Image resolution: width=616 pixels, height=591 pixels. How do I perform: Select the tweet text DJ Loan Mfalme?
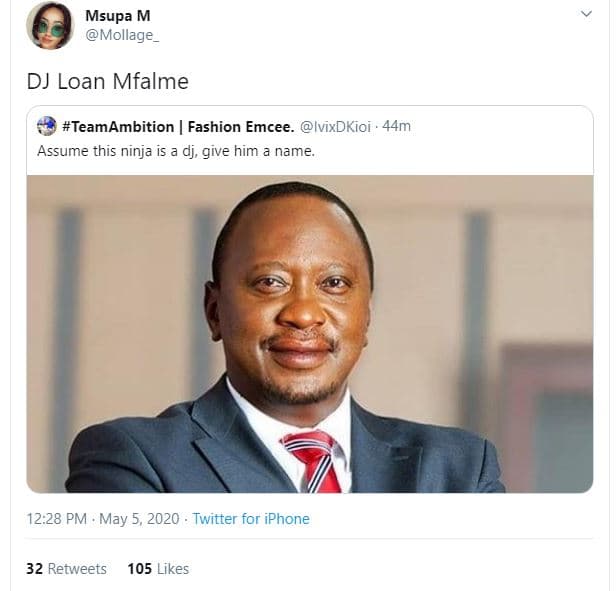tap(107, 81)
